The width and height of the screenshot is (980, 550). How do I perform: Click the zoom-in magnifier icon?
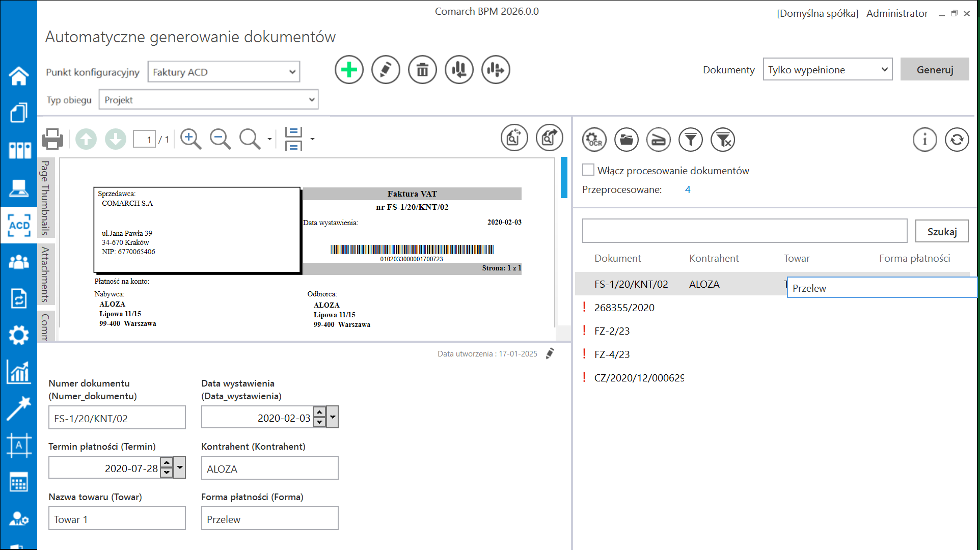(190, 139)
